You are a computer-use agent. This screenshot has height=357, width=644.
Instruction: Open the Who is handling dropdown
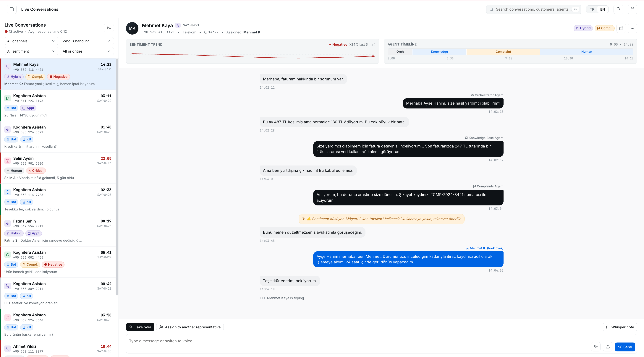87,41
